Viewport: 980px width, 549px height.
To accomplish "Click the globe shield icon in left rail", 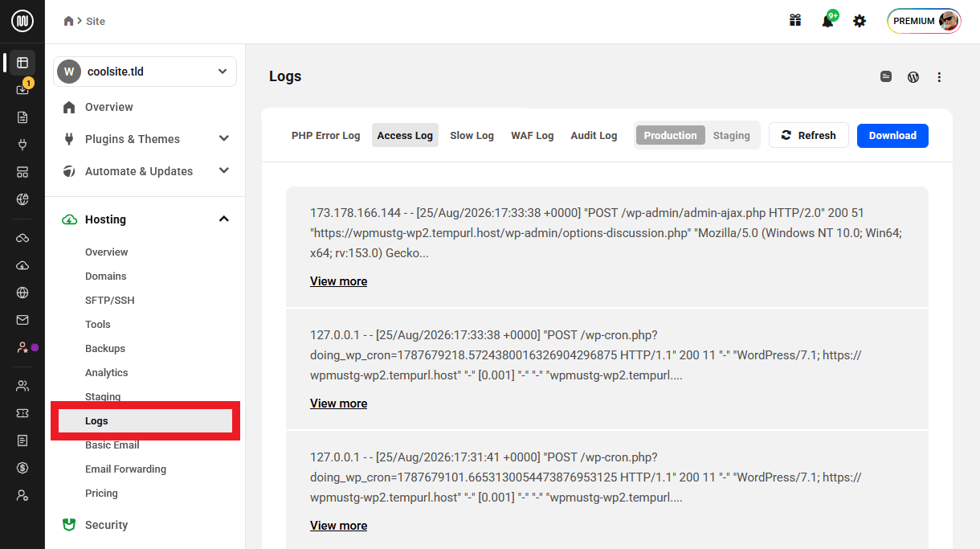I will [22, 199].
